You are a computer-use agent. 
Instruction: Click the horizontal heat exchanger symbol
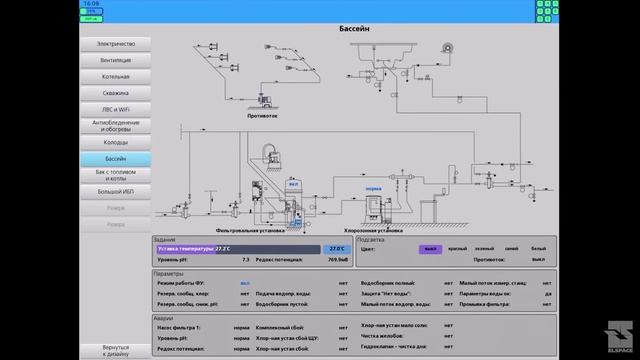(402, 177)
